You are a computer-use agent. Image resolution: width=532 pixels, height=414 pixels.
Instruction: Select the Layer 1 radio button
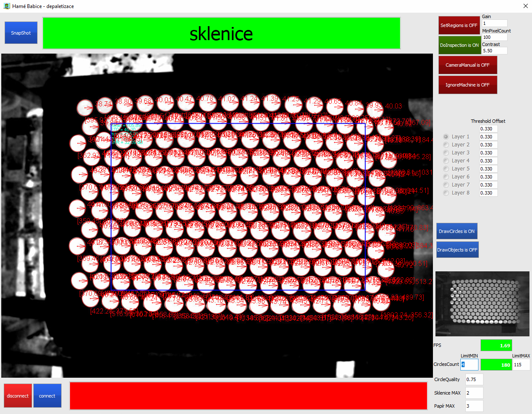click(446, 137)
